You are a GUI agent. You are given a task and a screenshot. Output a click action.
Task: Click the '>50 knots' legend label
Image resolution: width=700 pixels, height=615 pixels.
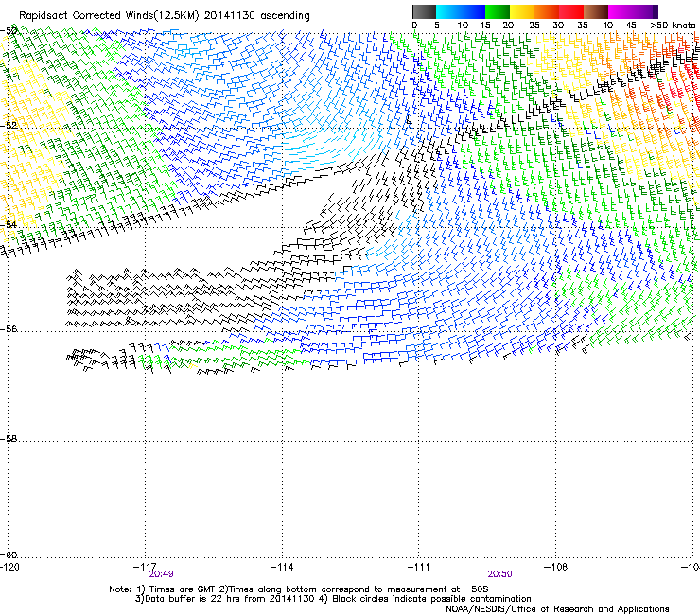(673, 26)
